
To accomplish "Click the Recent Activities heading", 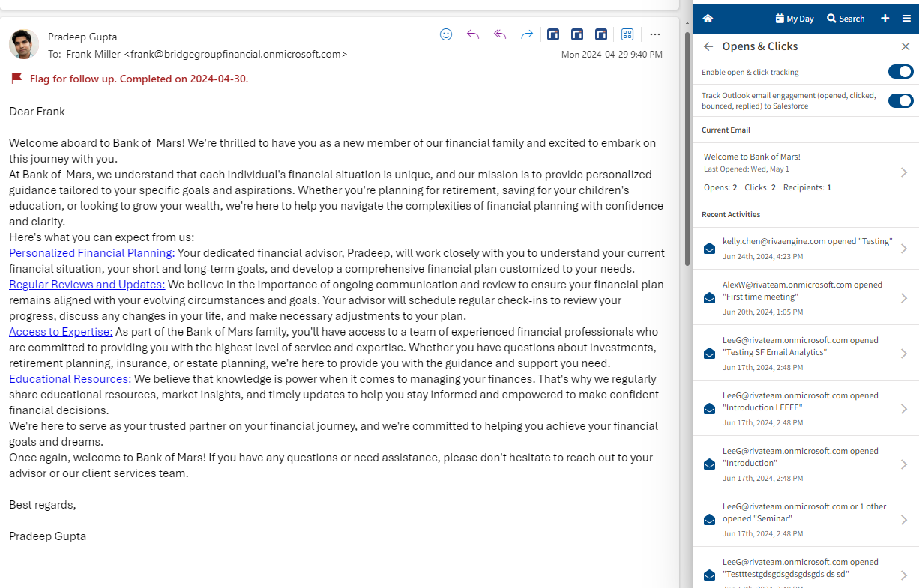I will (x=731, y=214).
